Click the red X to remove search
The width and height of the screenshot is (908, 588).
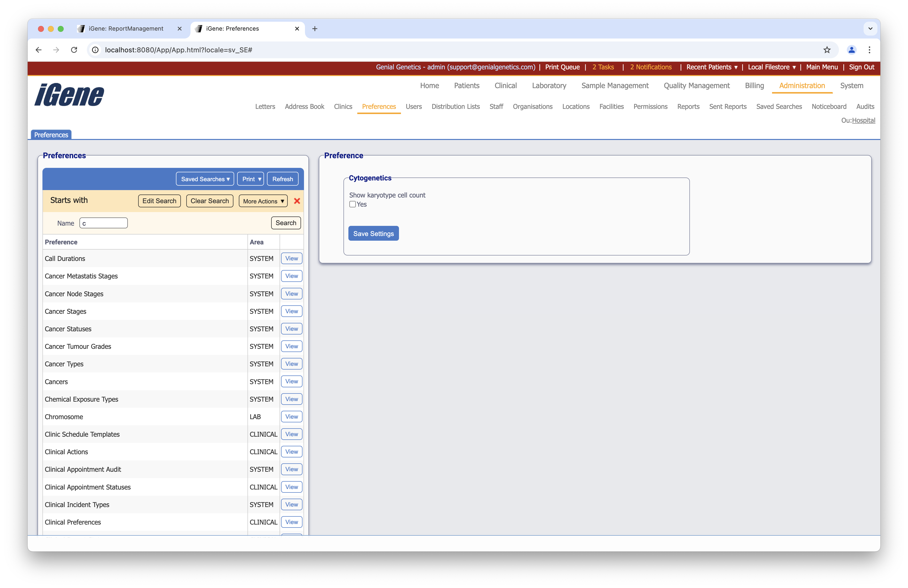[x=297, y=201]
